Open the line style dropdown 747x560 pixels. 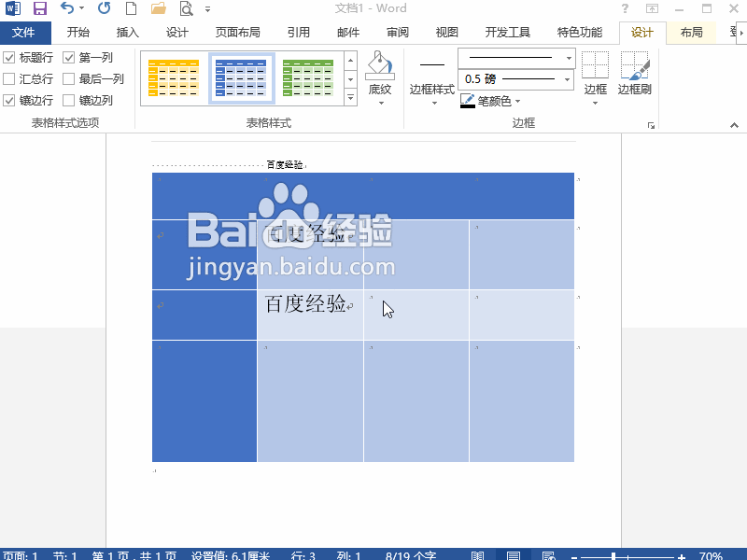click(x=569, y=58)
